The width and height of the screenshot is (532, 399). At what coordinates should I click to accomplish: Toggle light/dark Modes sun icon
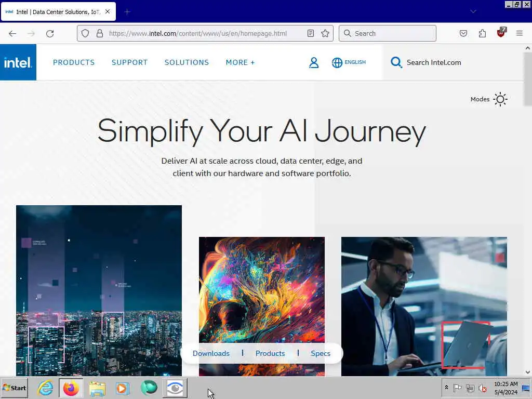click(x=500, y=99)
